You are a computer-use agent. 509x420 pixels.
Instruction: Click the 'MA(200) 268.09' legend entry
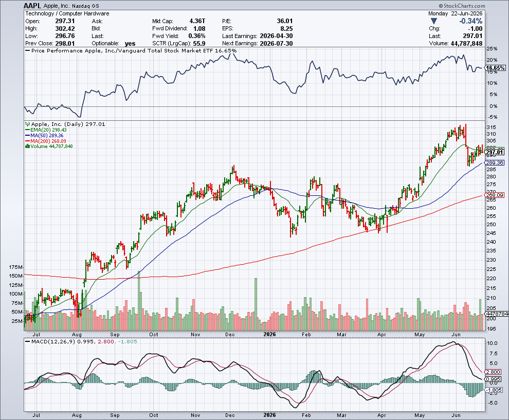pos(48,141)
